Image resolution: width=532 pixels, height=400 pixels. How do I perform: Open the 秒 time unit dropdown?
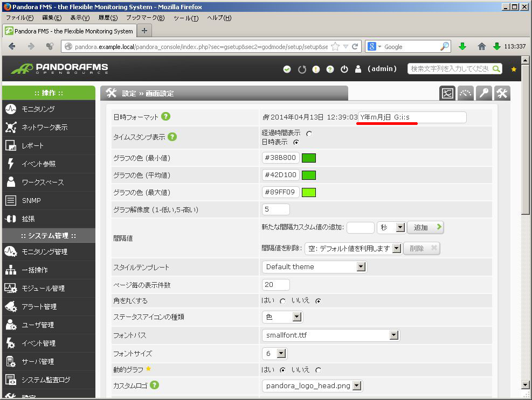coord(391,228)
